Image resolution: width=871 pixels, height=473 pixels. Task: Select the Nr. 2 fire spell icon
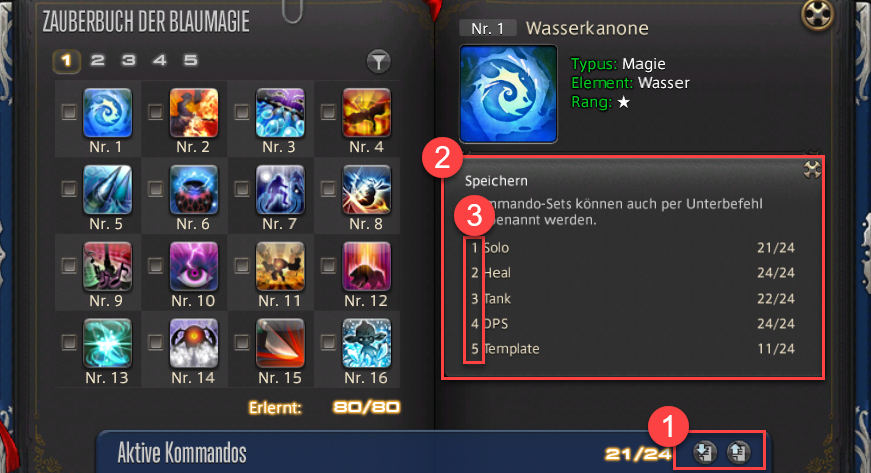pyautogui.click(x=193, y=113)
